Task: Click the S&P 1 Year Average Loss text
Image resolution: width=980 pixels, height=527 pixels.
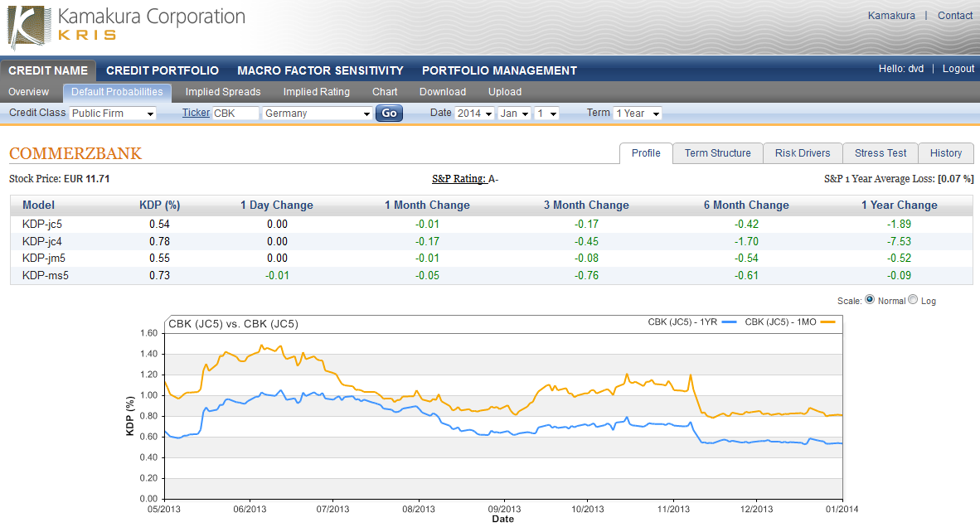Action: click(899, 179)
